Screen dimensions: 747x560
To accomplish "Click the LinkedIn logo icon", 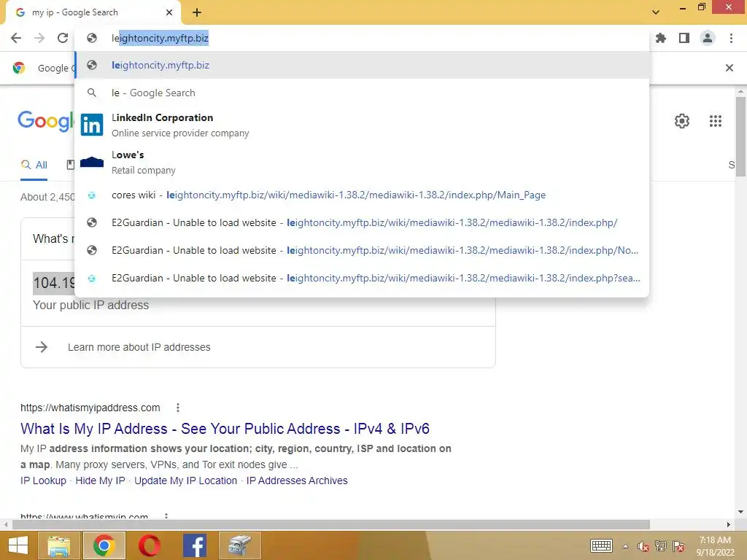I will (x=92, y=125).
